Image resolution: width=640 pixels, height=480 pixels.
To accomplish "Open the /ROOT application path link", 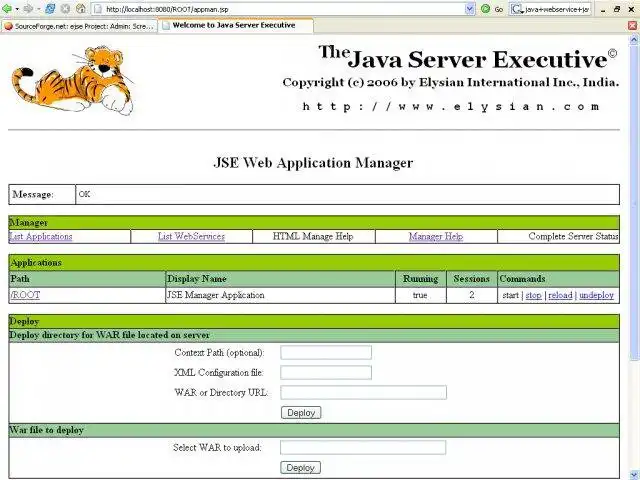I will (25, 295).
